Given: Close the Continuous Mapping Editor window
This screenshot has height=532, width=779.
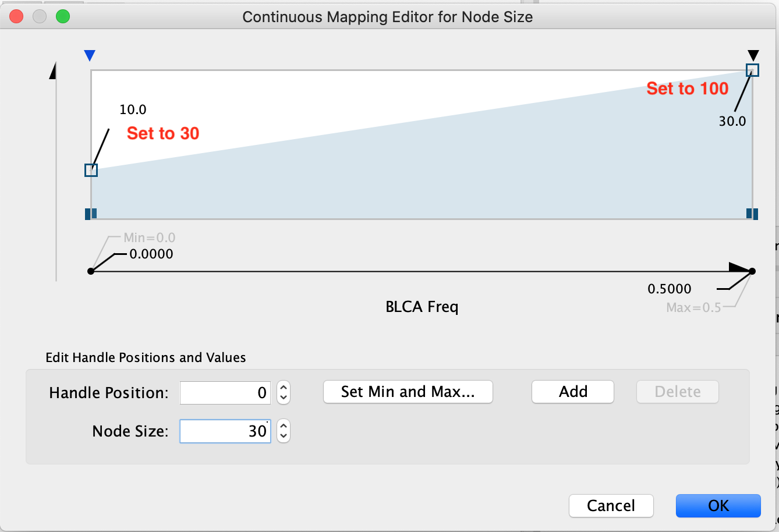Looking at the screenshot, I should [16, 17].
